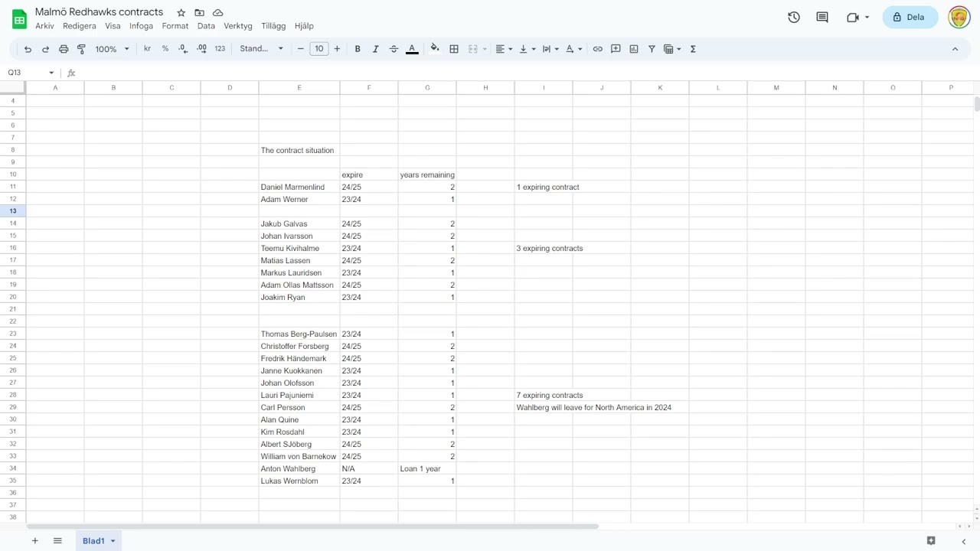The width and height of the screenshot is (980, 551).
Task: Open the merge cells dropdown arrow
Action: pos(485,49)
